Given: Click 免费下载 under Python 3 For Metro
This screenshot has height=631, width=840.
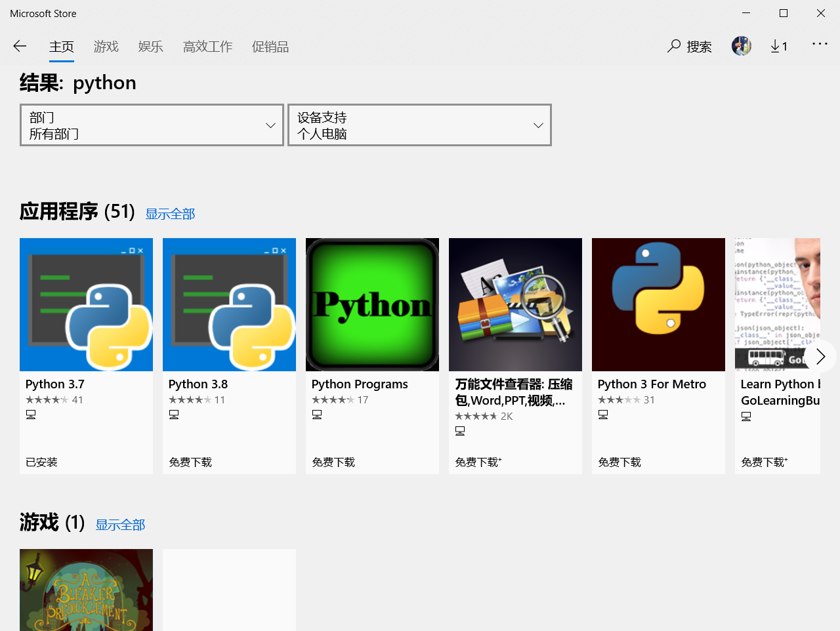Looking at the screenshot, I should pos(619,462).
